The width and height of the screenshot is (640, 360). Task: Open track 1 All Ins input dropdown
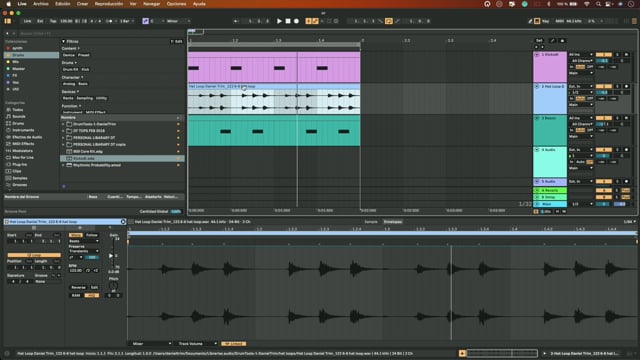point(581,54)
